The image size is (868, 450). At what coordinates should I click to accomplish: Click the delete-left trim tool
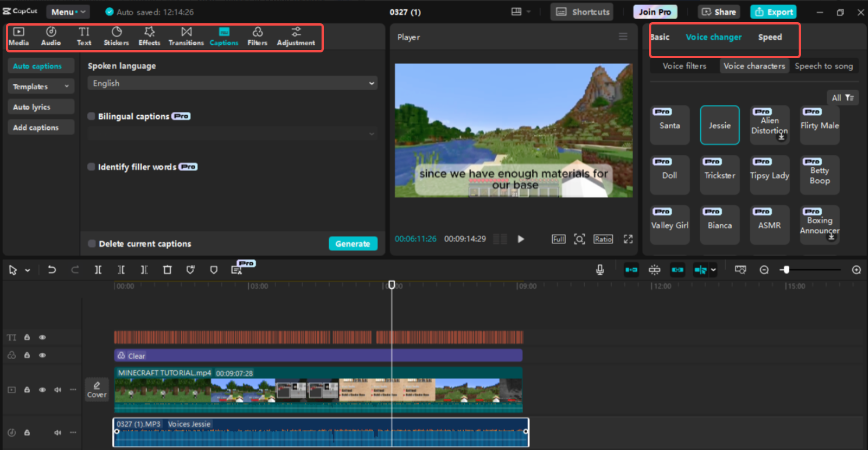pyautogui.click(x=121, y=270)
